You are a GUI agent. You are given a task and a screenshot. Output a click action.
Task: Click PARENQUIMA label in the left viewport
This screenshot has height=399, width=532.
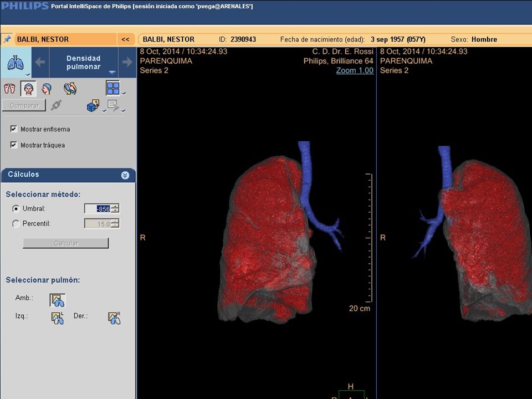166,61
